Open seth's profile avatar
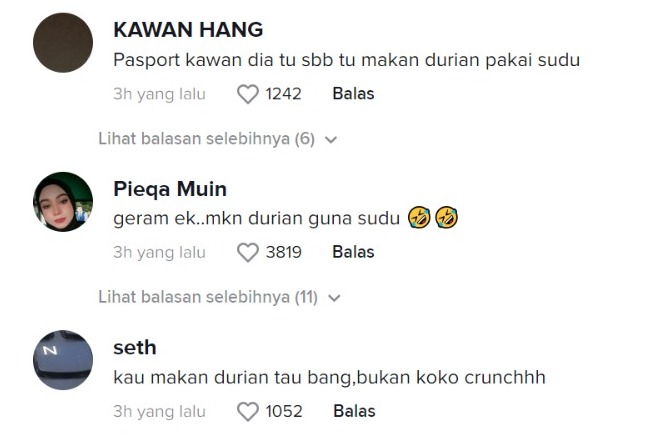The height and width of the screenshot is (441, 657). click(63, 360)
